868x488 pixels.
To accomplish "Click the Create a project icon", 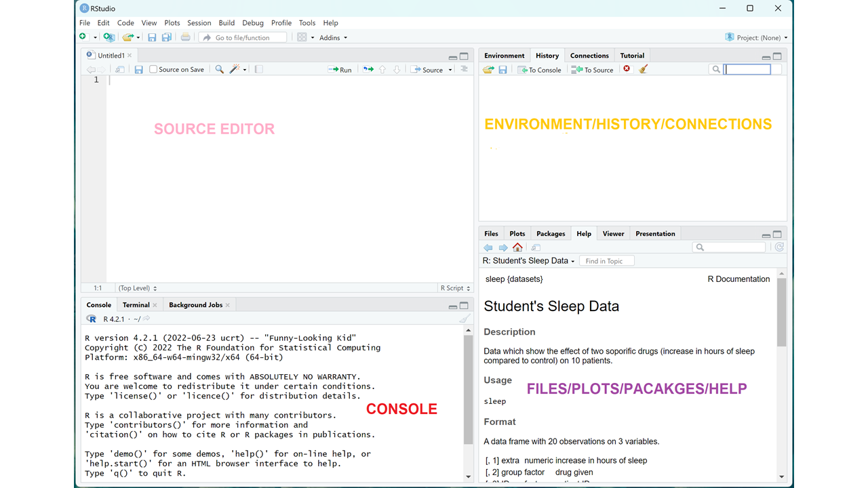I will 108,37.
